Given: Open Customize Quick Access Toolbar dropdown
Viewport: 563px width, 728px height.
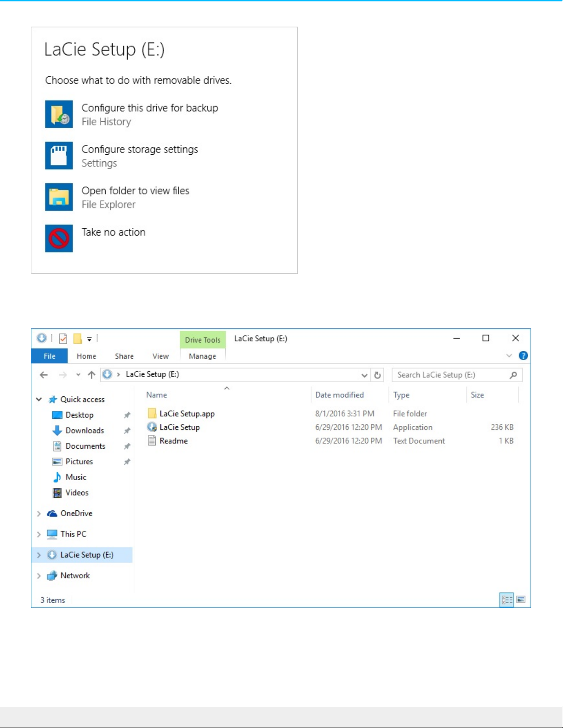Looking at the screenshot, I should 89,339.
